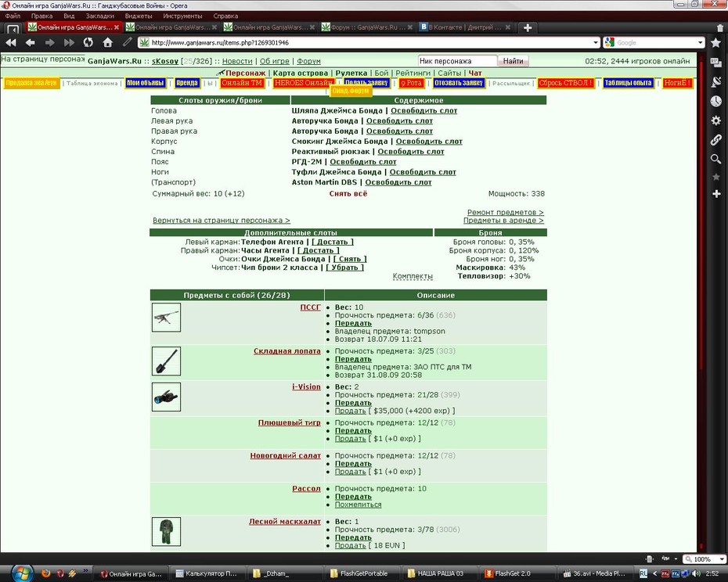Click the i-Vision device thumbnail
Image resolution: width=728 pixels, height=582 pixels.
point(166,397)
